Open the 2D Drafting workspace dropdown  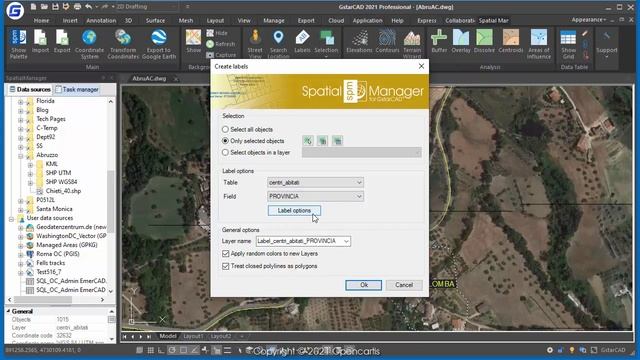click(x=147, y=7)
